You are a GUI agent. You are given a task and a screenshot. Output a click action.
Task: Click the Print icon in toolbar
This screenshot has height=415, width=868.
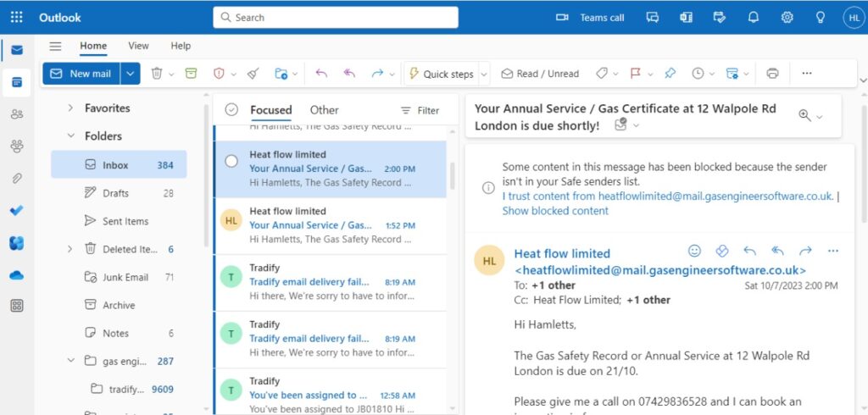click(x=772, y=74)
